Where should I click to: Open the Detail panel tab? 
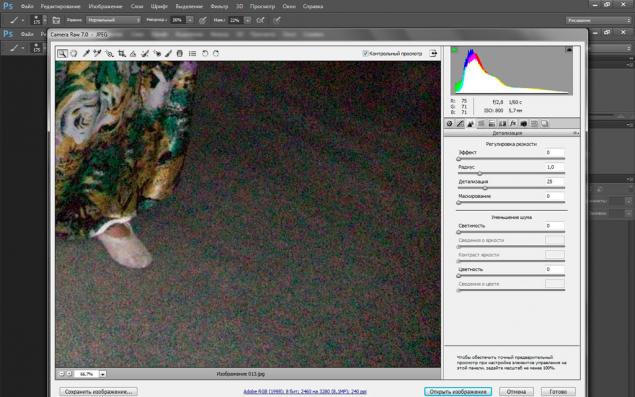coord(471,124)
